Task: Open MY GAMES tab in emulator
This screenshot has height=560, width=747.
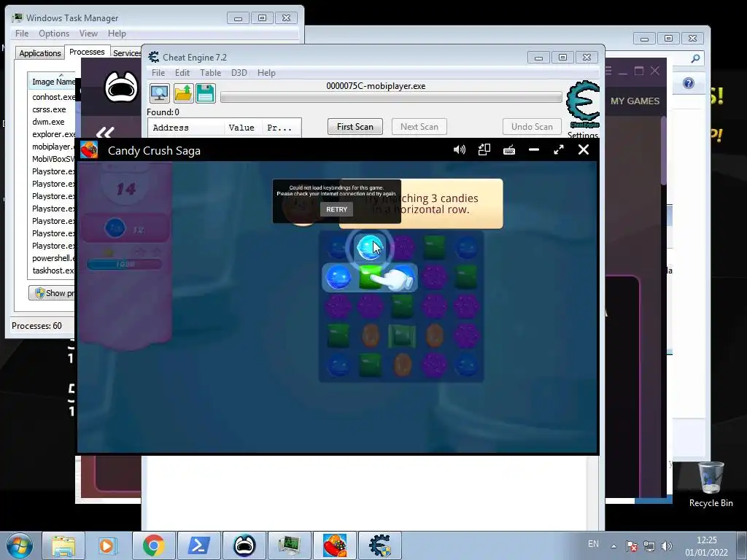Action: 635,101
